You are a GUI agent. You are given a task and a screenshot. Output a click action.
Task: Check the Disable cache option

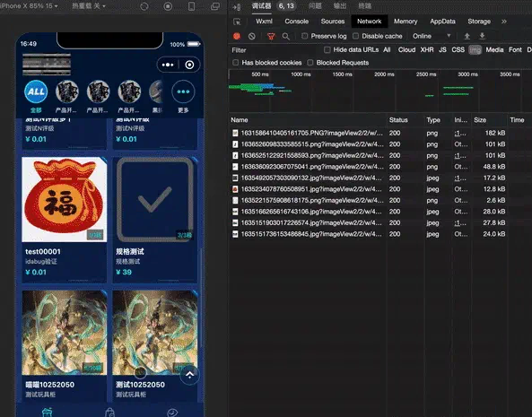click(355, 36)
